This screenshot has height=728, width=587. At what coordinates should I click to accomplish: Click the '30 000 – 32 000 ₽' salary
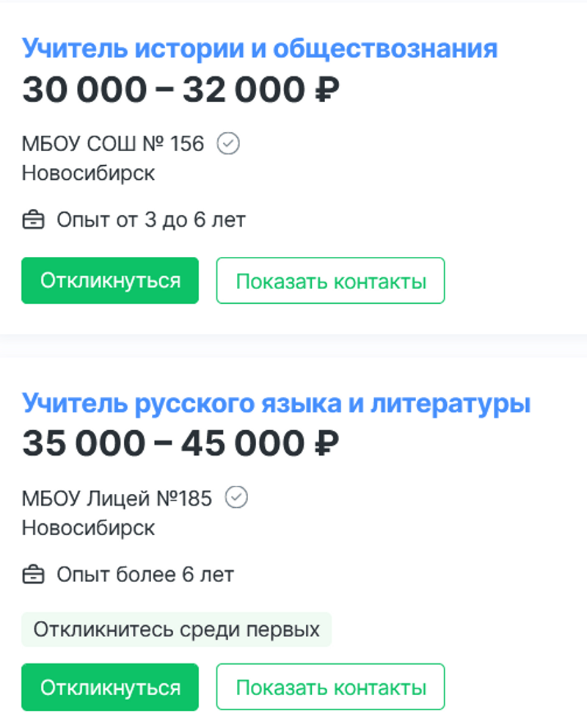[181, 90]
